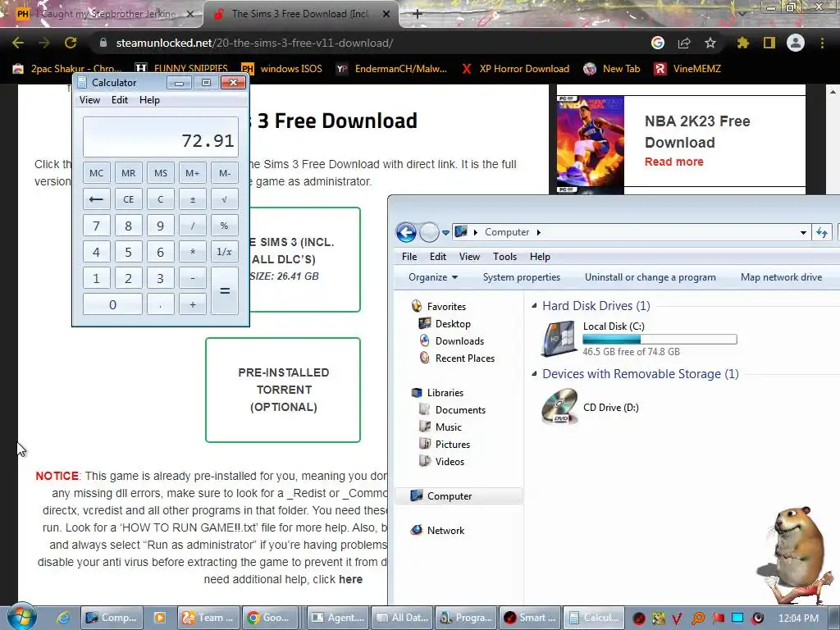This screenshot has width=840, height=630.
Task: Open a new Chrome tab
Action: [x=418, y=14]
